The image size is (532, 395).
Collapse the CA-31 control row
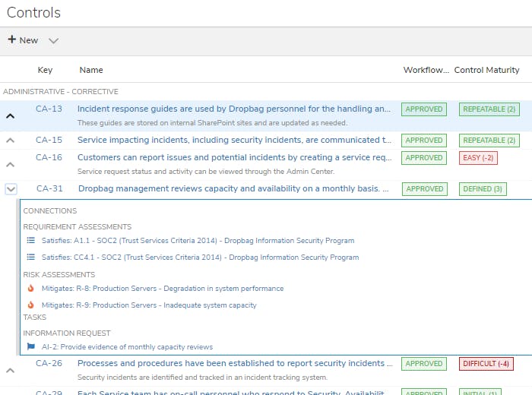tap(11, 189)
